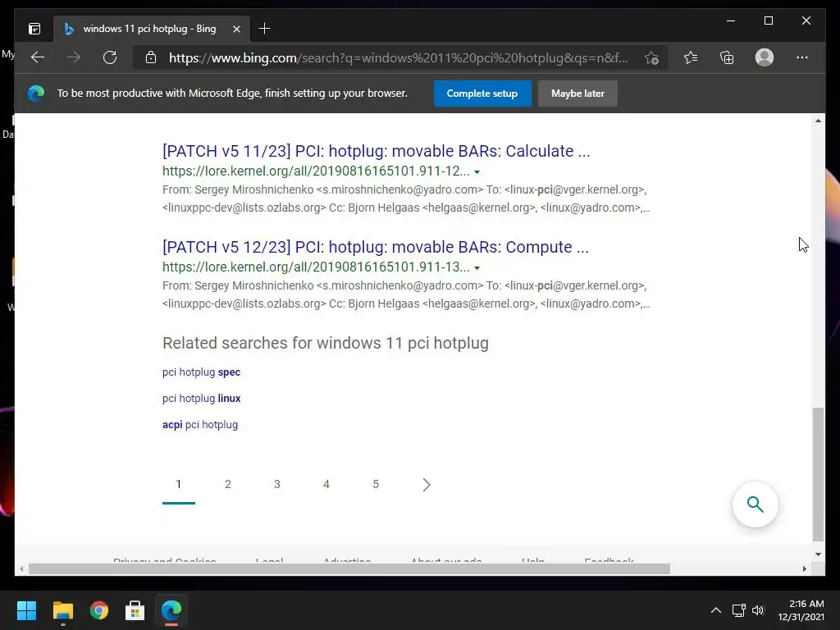
Task: Add this page to favorites
Action: [651, 57]
